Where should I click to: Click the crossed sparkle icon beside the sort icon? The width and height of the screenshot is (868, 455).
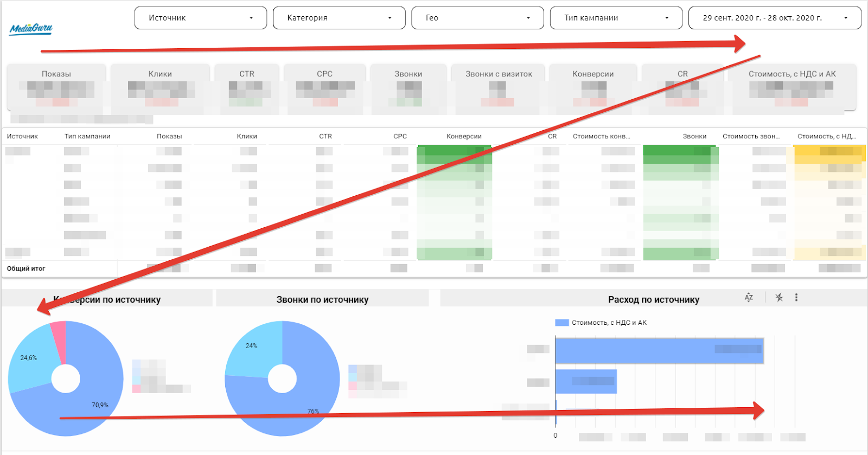click(x=779, y=297)
